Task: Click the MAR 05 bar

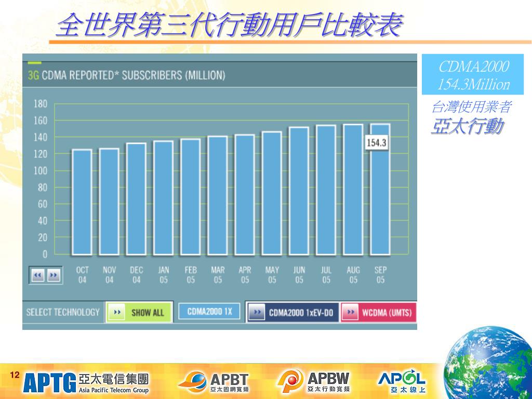Action: click(218, 195)
